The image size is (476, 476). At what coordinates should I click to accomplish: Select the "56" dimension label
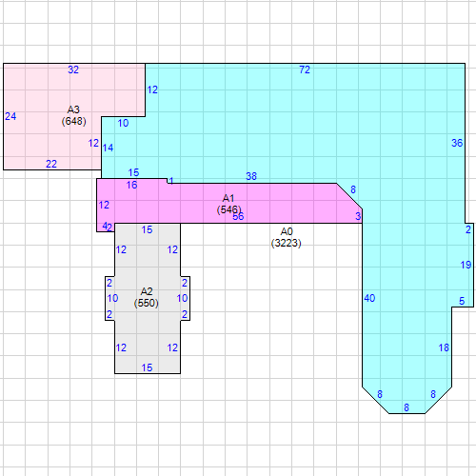tap(238, 217)
